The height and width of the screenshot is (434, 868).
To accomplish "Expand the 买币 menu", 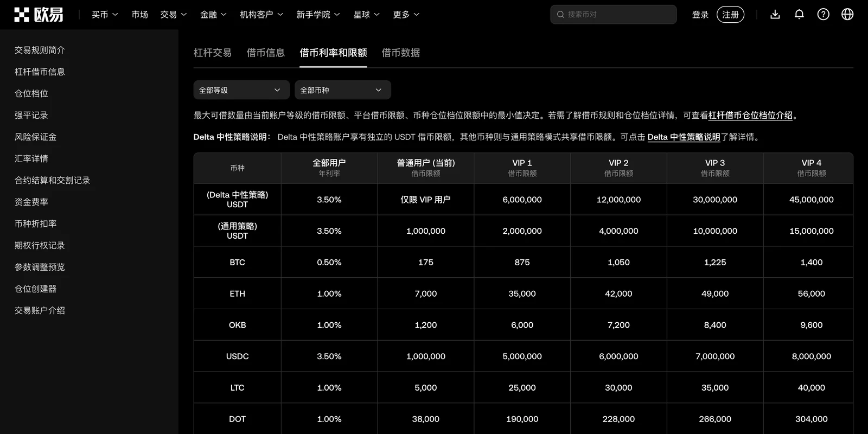I will [x=105, y=15].
